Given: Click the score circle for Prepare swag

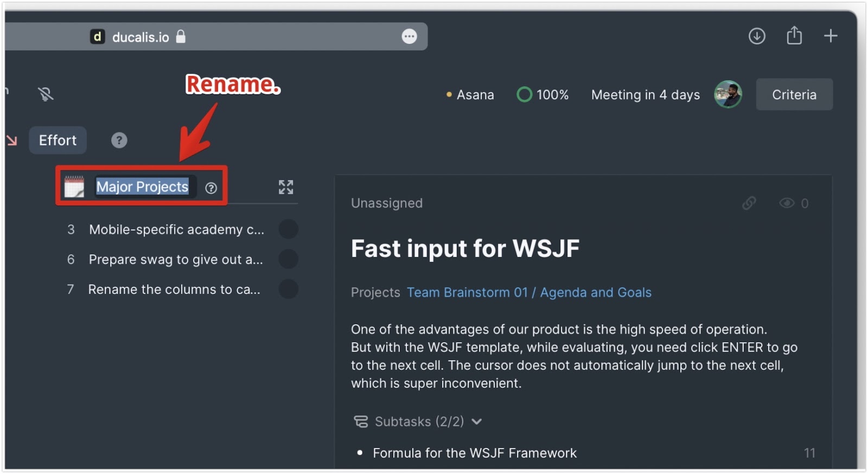Looking at the screenshot, I should pyautogui.click(x=288, y=259).
